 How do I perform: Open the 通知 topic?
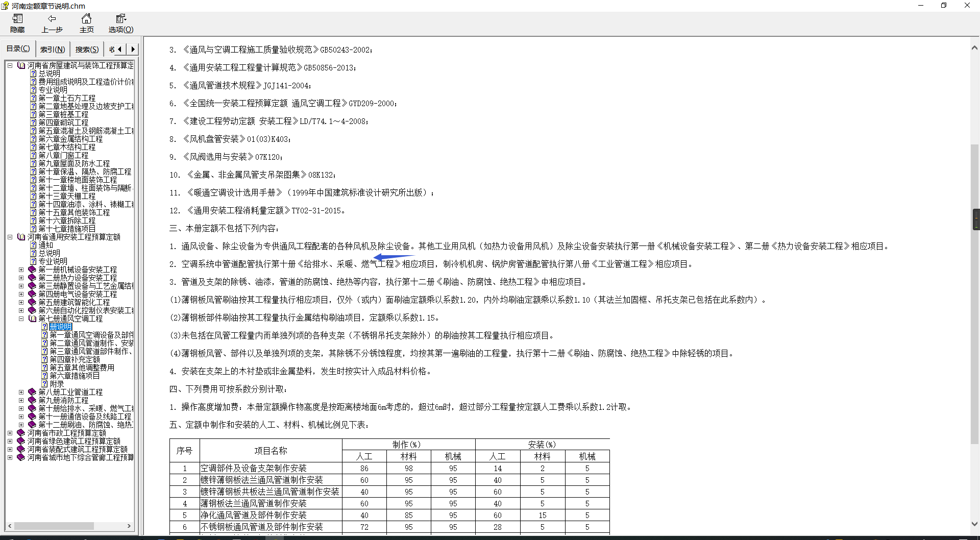pos(45,245)
